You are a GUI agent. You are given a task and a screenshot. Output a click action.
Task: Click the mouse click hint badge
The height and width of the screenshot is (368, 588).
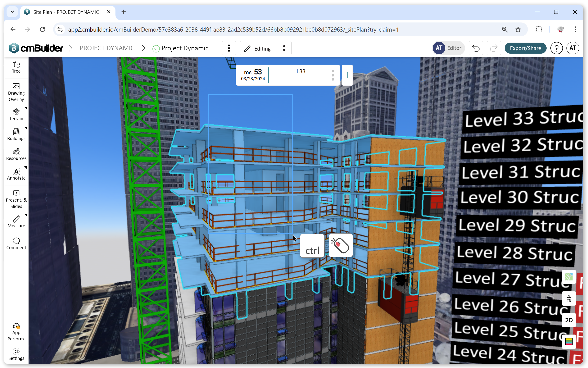click(341, 246)
